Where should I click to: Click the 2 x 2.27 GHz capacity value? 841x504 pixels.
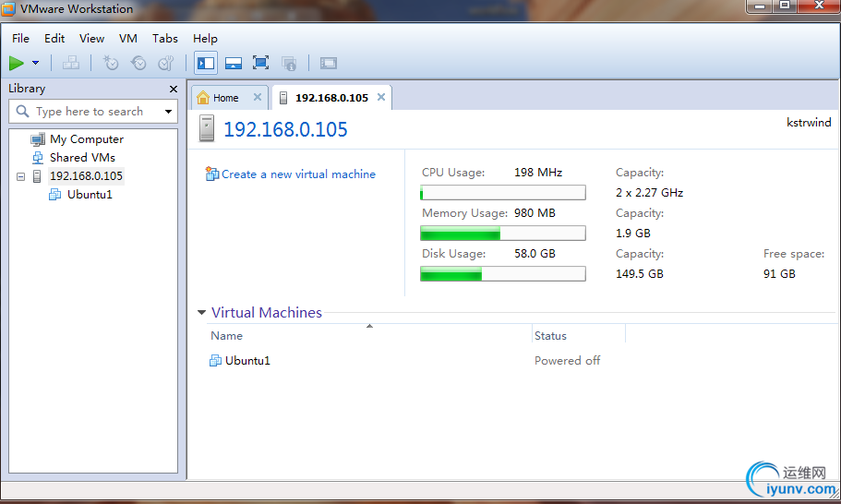(650, 193)
